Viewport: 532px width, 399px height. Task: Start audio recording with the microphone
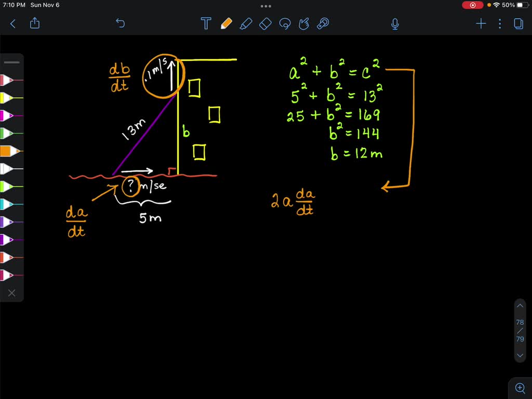[x=395, y=23]
